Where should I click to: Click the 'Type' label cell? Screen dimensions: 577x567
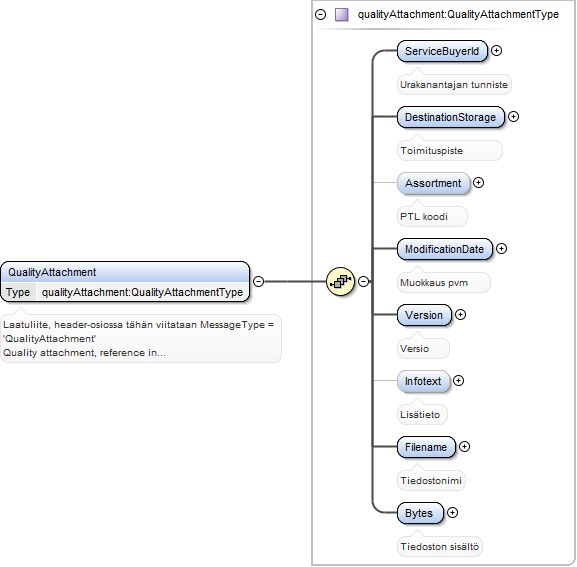[18, 293]
